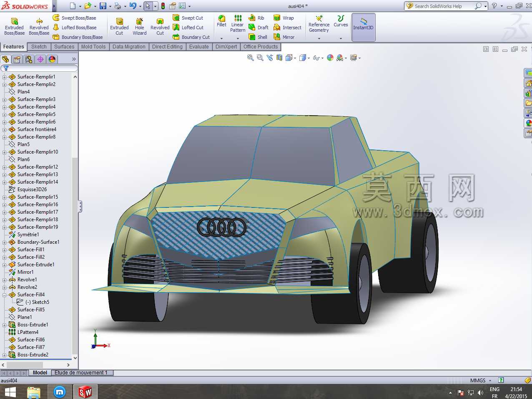This screenshot has height=399, width=532.
Task: Select the Lofted Cut tool
Action: [x=188, y=28]
